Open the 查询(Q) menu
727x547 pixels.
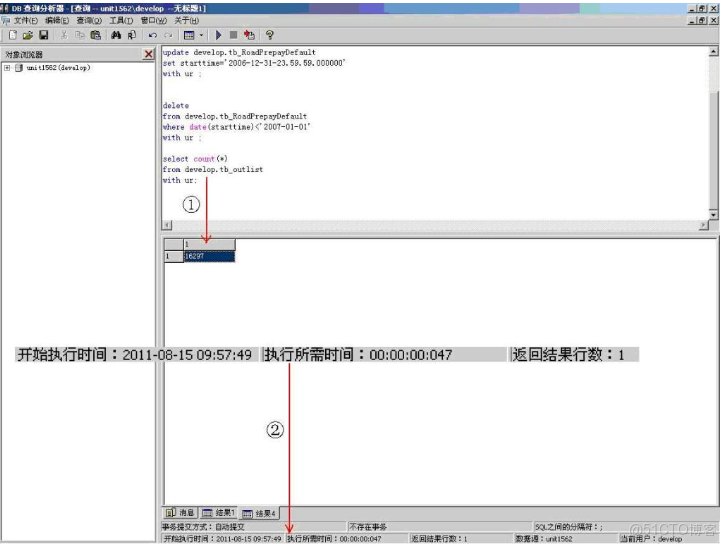89,20
